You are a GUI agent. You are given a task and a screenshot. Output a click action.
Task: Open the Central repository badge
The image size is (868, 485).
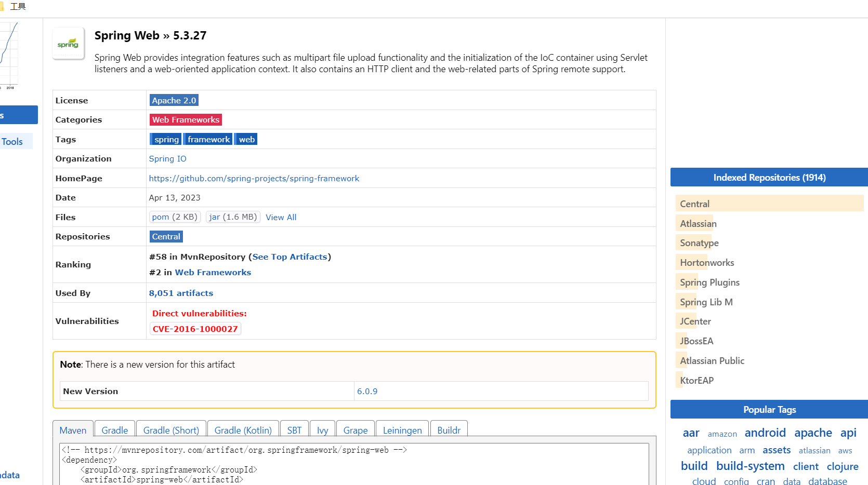point(166,236)
